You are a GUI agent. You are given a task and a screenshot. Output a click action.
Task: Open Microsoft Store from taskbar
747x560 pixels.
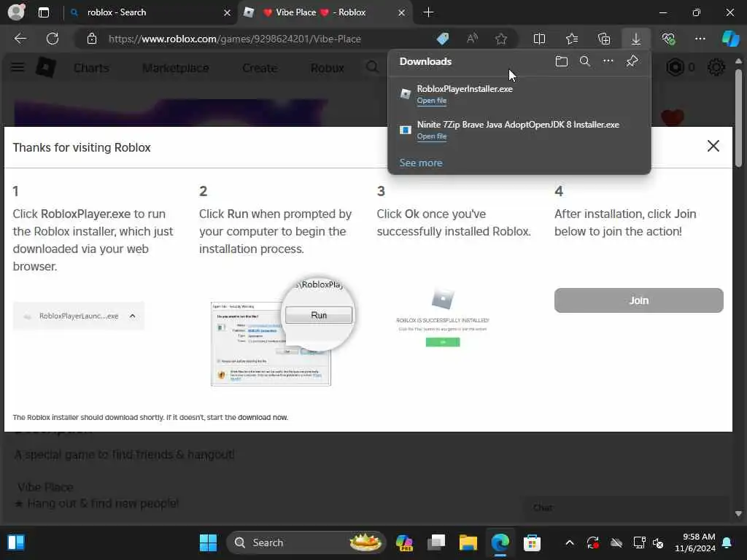[532, 542]
